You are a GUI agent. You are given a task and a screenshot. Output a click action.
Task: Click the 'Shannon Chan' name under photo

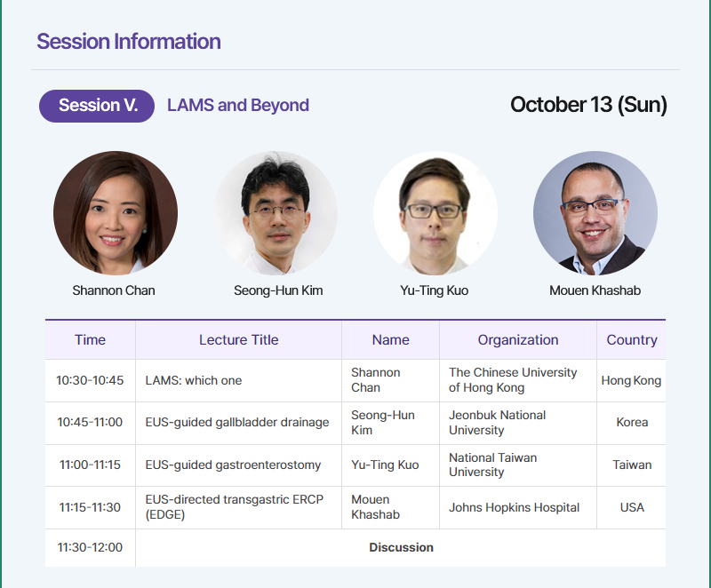tap(114, 290)
